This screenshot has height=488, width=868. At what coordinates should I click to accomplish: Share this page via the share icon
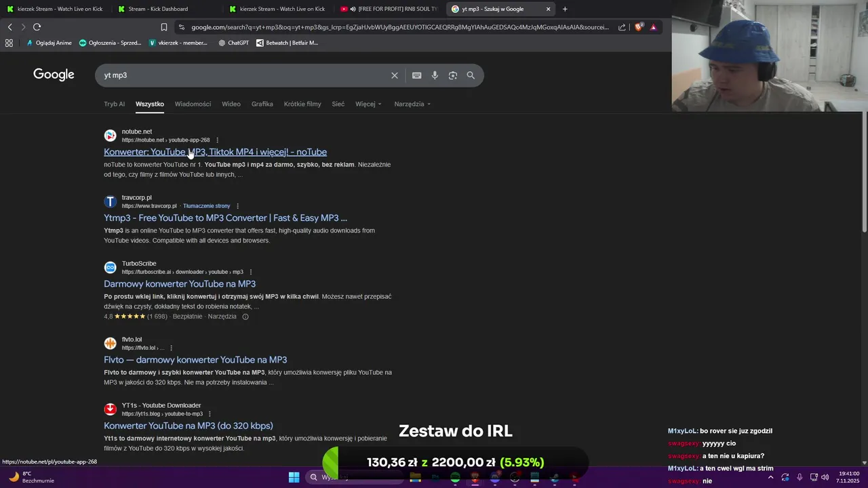point(623,27)
